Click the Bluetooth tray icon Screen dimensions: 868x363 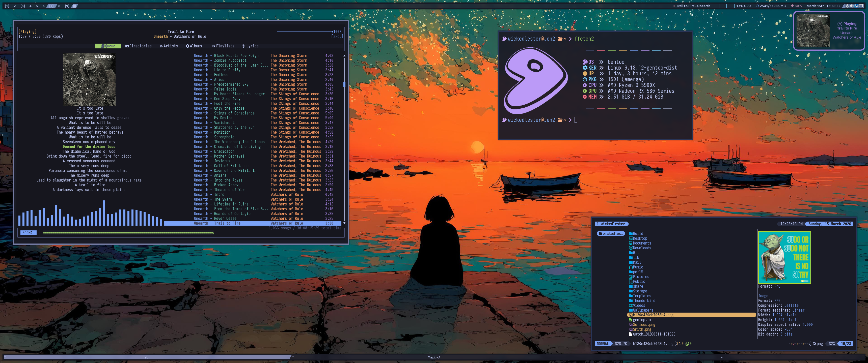pyautogui.click(x=847, y=6)
